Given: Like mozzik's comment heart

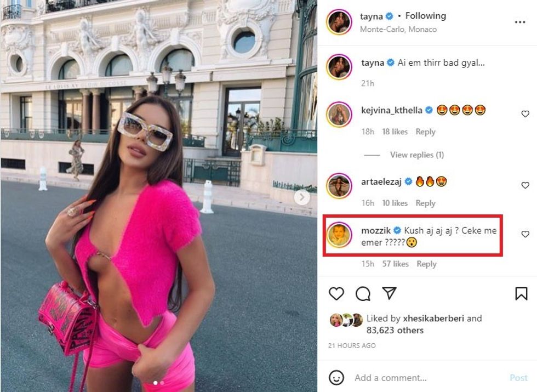Looking at the screenshot, I should (525, 234).
